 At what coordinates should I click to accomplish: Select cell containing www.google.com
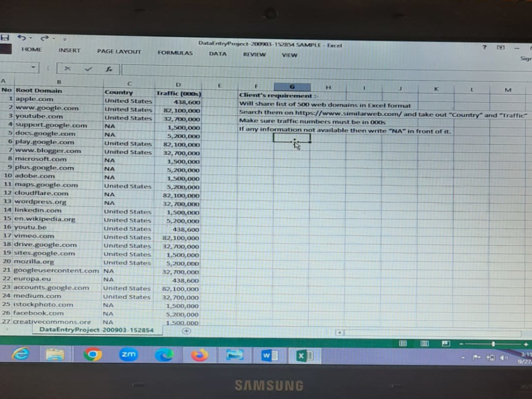(x=59, y=108)
